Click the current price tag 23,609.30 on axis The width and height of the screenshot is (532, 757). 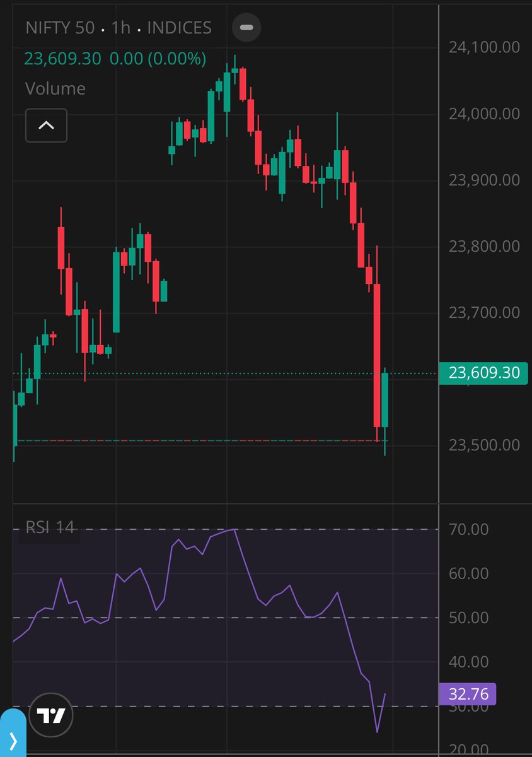(x=484, y=373)
